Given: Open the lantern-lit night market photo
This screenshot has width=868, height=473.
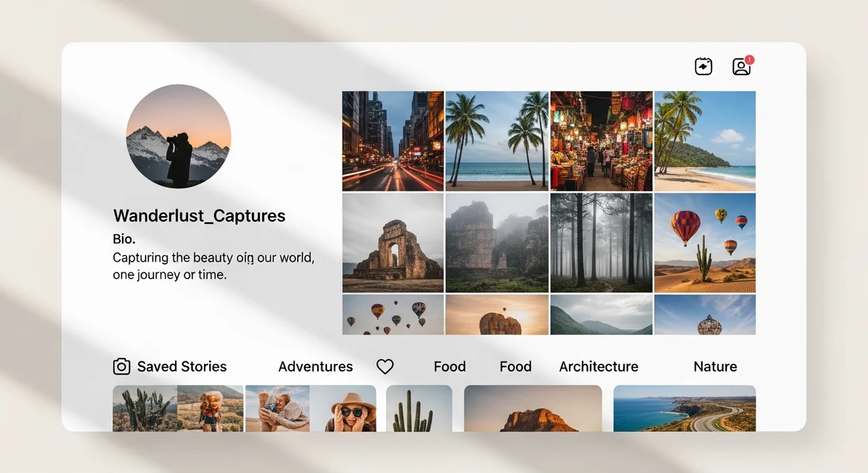Looking at the screenshot, I should click(x=601, y=141).
